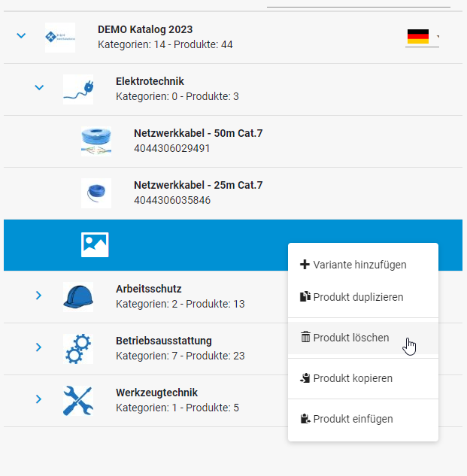Click text Kategorien: 7 - Produkte: 23
The image size is (467, 476).
180,356
